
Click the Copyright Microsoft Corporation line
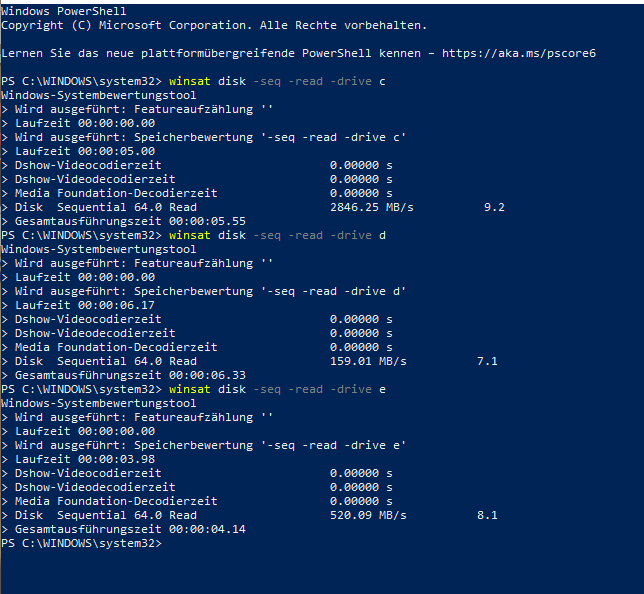[214, 25]
